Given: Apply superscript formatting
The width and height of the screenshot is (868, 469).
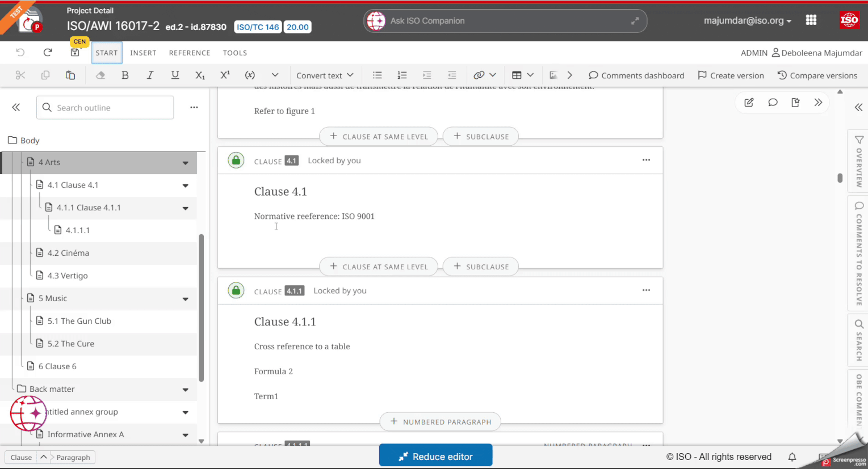Looking at the screenshot, I should tap(225, 75).
